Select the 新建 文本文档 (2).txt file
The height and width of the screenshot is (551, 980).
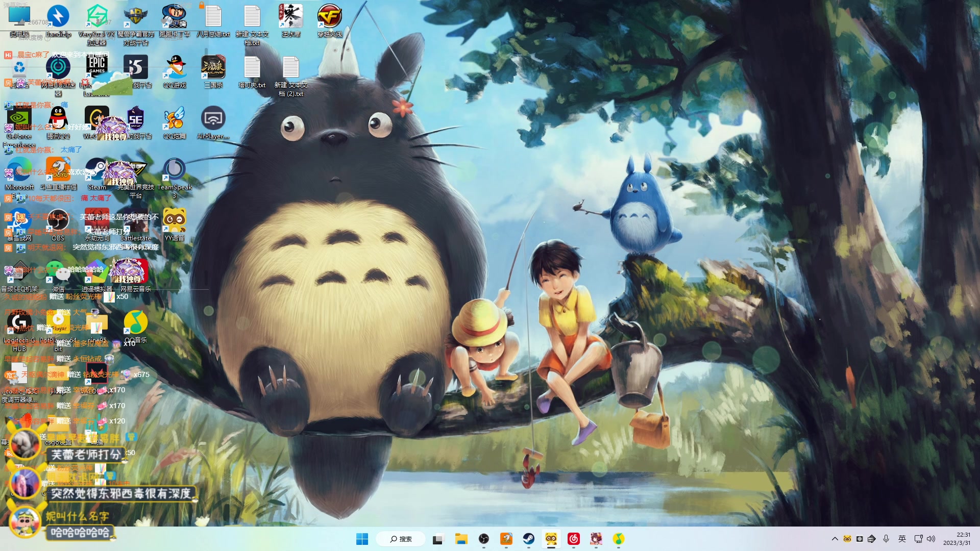[x=290, y=76]
